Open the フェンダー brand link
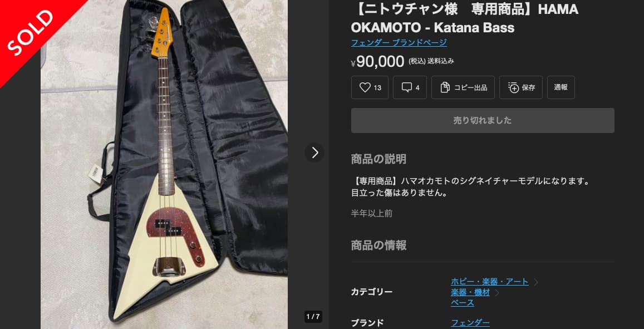This screenshot has height=329, width=644. click(x=470, y=323)
